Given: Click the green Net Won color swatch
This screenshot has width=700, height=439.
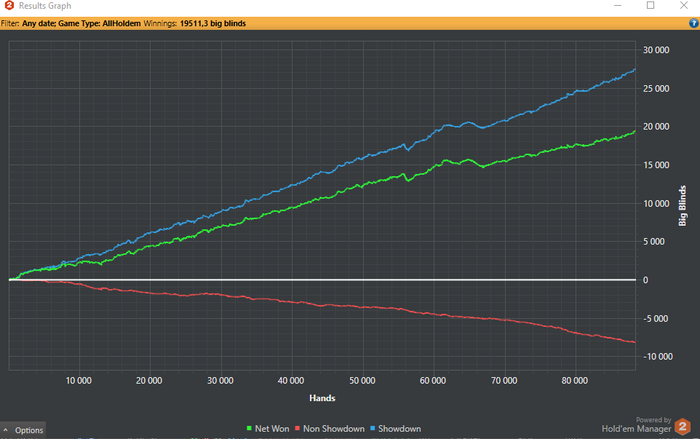Looking at the screenshot, I should point(249,429).
